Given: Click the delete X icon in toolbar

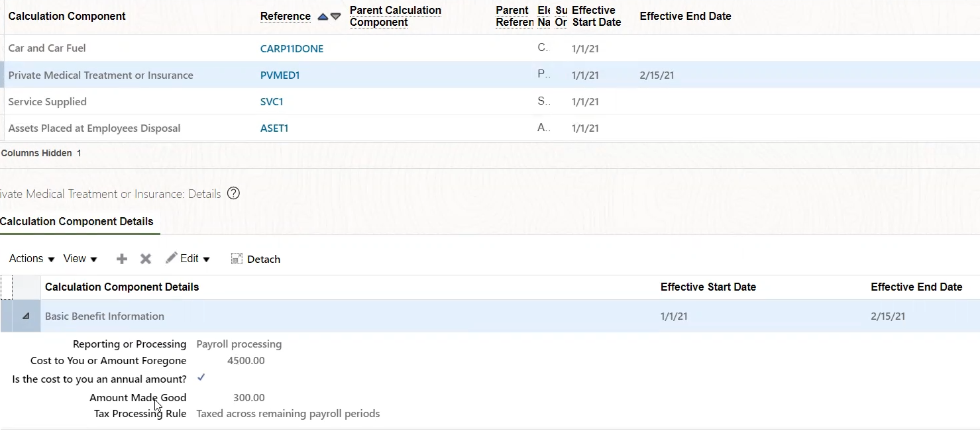Looking at the screenshot, I should coord(146,259).
